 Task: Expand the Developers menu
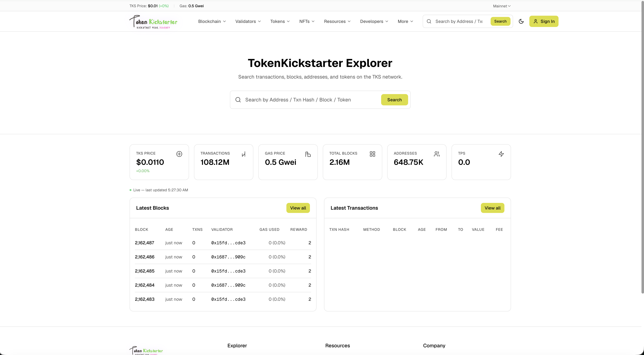(374, 21)
